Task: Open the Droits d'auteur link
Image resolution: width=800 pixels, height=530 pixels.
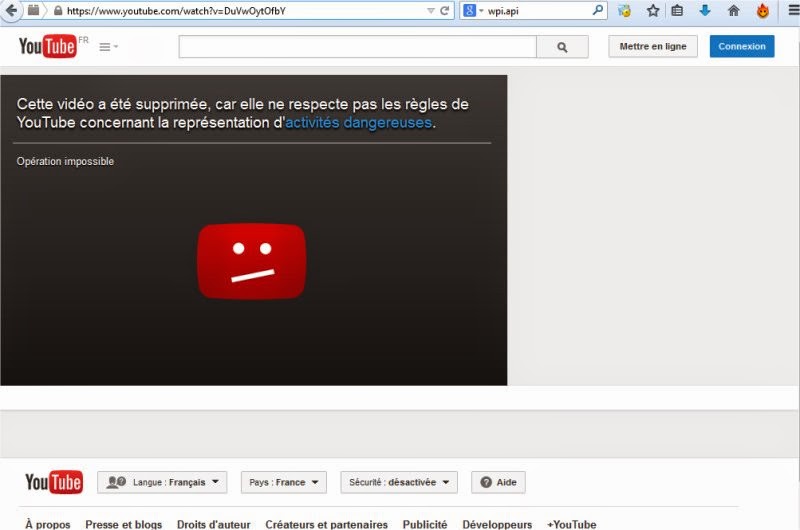Action: (x=214, y=524)
